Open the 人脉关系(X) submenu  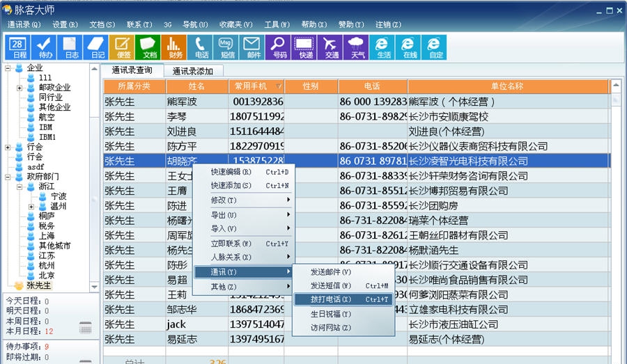click(244, 257)
